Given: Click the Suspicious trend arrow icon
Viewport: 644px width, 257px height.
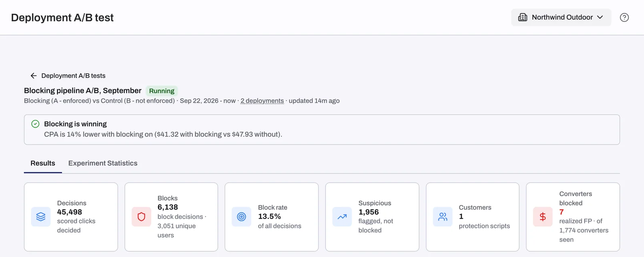Looking at the screenshot, I should pyautogui.click(x=342, y=217).
